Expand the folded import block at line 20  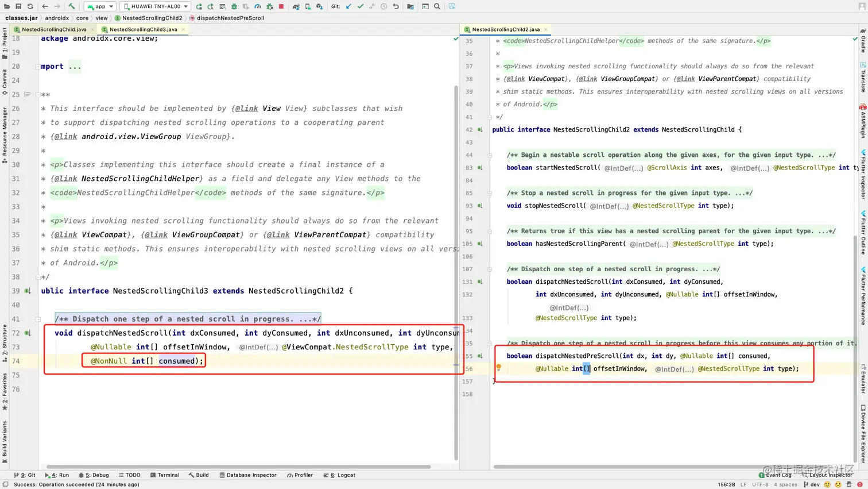(38, 67)
